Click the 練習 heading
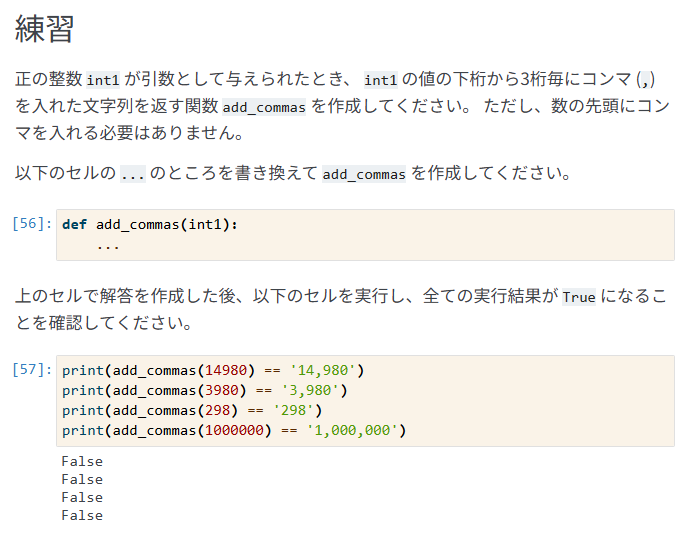 (45, 29)
